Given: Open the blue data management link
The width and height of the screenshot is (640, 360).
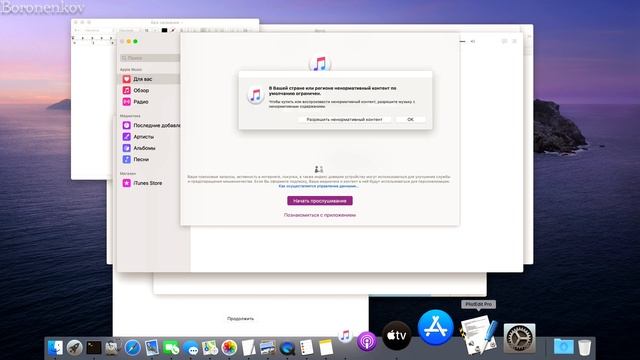Looking at the screenshot, I should tap(318, 186).
